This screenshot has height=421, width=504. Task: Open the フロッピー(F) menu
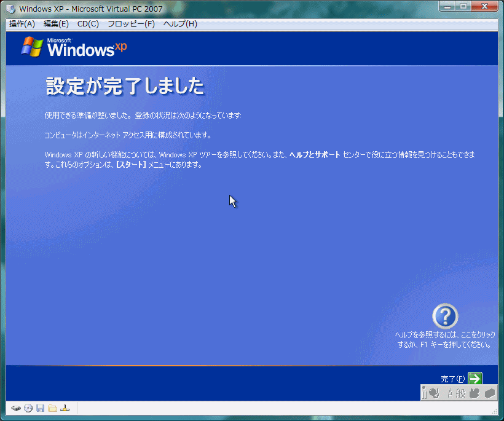[x=131, y=24]
